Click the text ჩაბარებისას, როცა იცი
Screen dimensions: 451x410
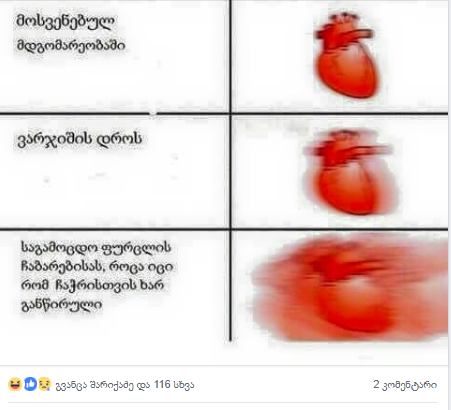click(97, 267)
